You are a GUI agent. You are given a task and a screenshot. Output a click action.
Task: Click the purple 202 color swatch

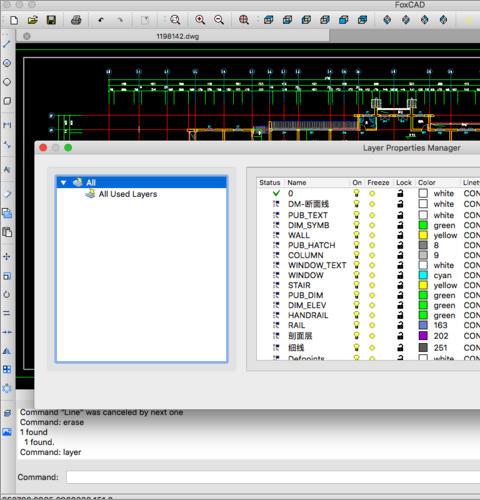[423, 336]
